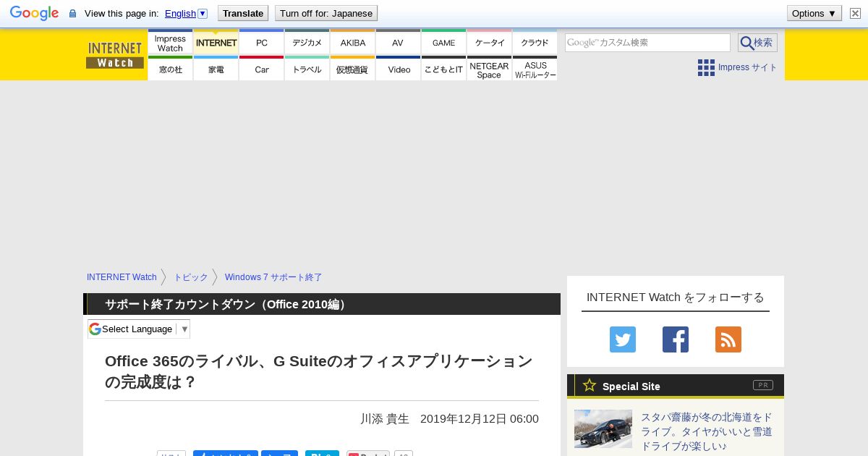Open the Select Language dropdown
Screen dimensions: 868x456
pyautogui.click(x=139, y=329)
